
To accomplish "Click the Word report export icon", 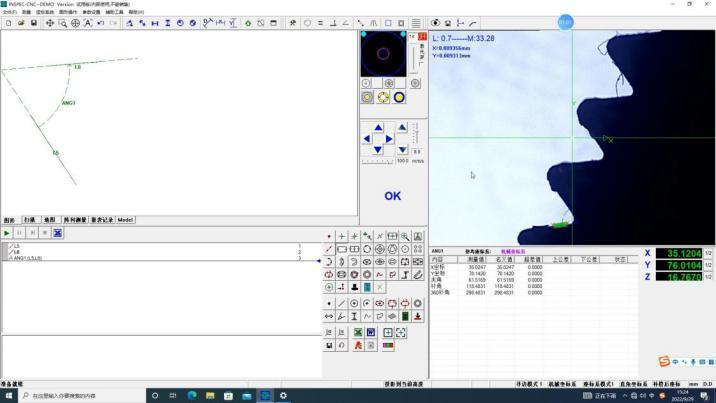I will [x=370, y=332].
